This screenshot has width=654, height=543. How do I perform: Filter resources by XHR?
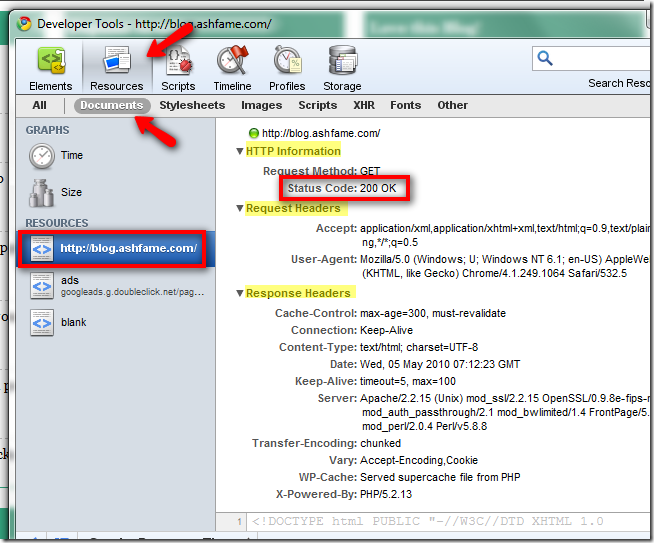click(x=364, y=106)
